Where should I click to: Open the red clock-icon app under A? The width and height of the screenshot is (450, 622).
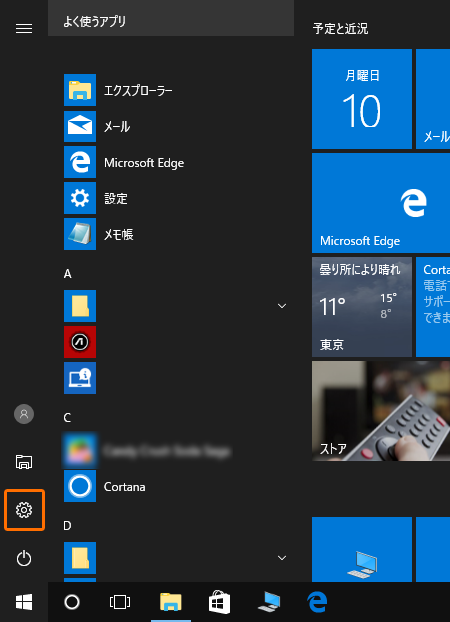(80, 342)
